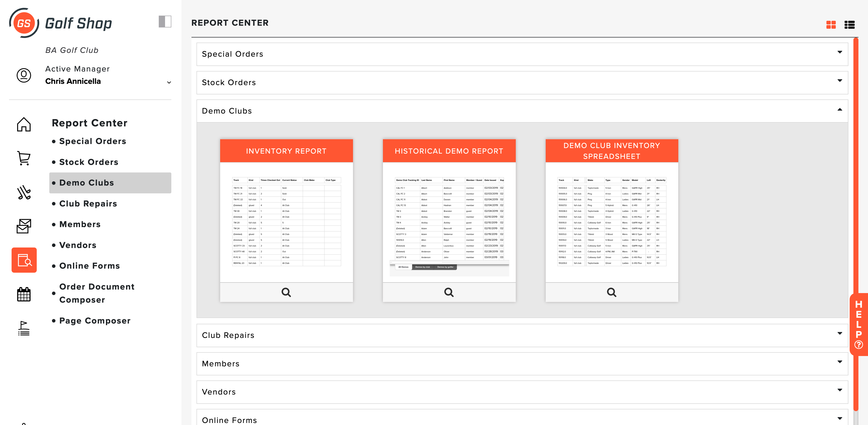Click the Members section title
868x425 pixels.
pyautogui.click(x=221, y=364)
